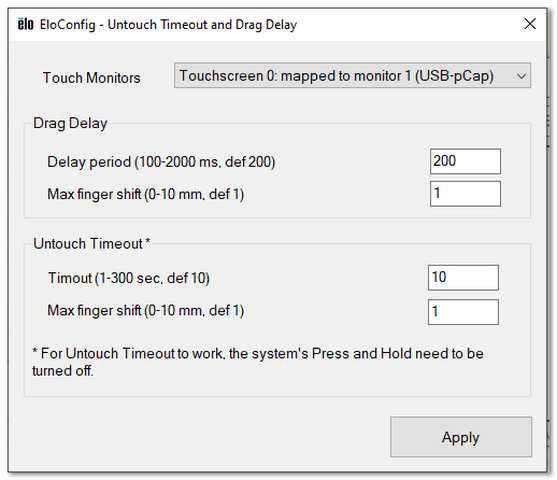Image resolution: width=557 pixels, height=480 pixels.
Task: Focus the Delay period field showing 200
Action: click(465, 161)
